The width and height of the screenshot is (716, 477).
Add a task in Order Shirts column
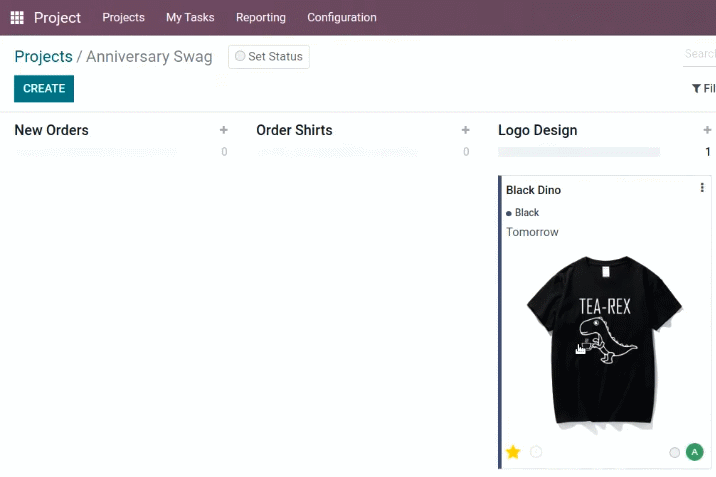pyautogui.click(x=465, y=130)
